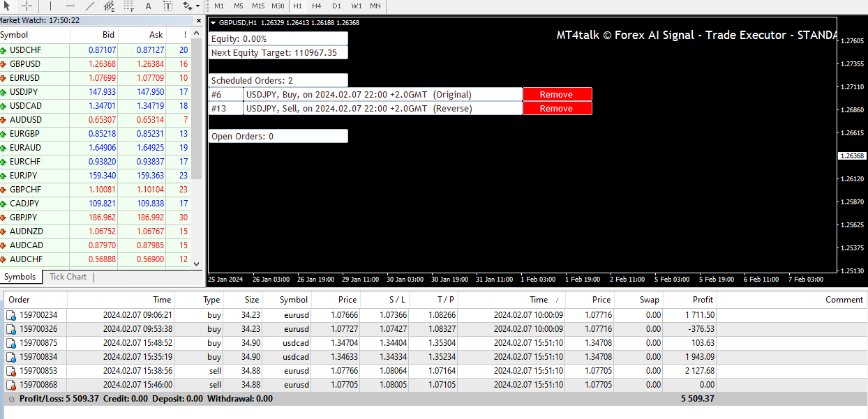Switch chart to M15 timeframe
Screen dimensions: 868x419
258,6
